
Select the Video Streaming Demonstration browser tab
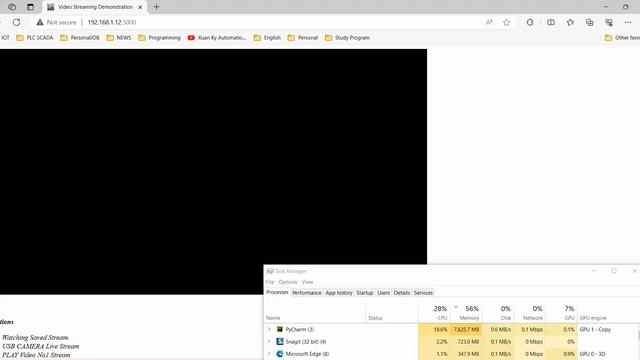[x=95, y=7]
